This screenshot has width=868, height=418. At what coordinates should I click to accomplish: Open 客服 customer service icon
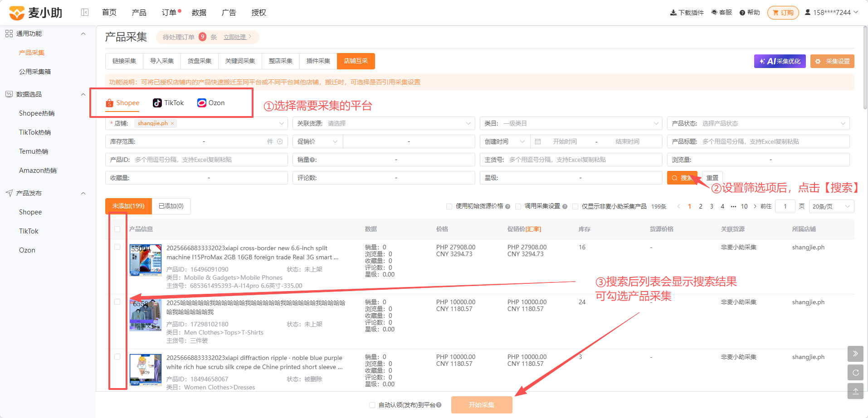[x=714, y=12]
